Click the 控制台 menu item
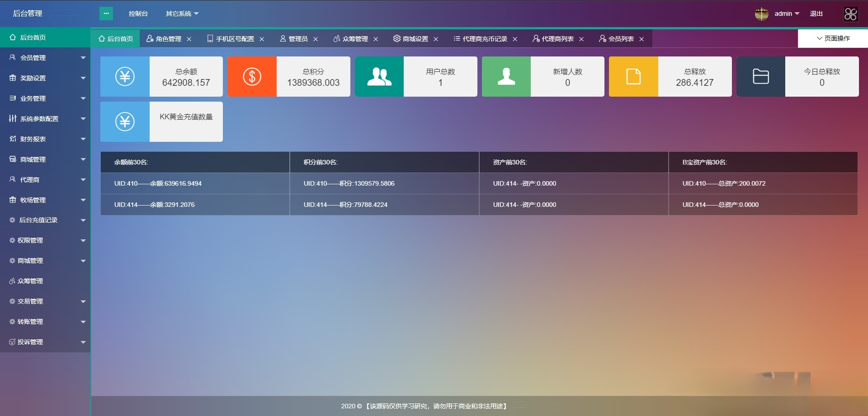This screenshot has width=868, height=416. click(137, 14)
